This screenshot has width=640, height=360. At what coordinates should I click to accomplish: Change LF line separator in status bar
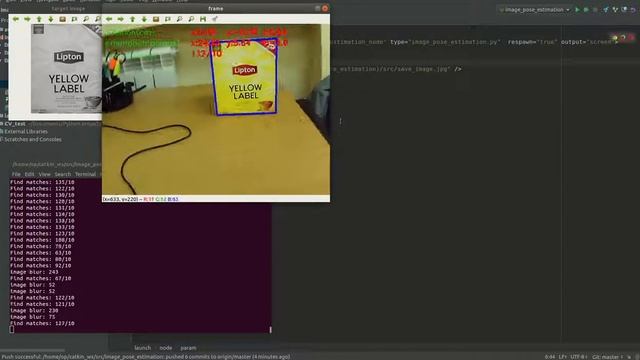[562, 357]
